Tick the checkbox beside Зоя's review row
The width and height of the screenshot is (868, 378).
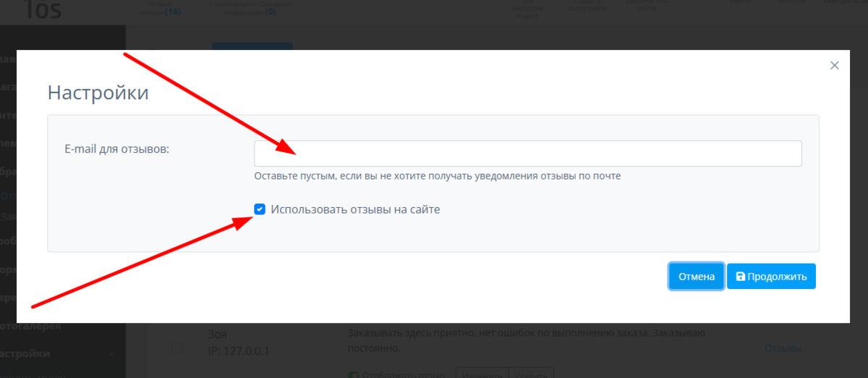point(177,348)
